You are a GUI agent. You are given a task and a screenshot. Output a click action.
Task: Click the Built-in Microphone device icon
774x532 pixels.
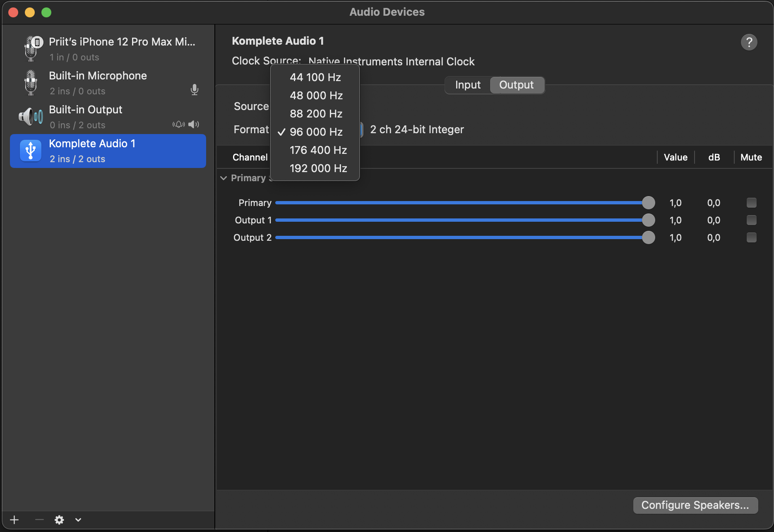click(31, 83)
